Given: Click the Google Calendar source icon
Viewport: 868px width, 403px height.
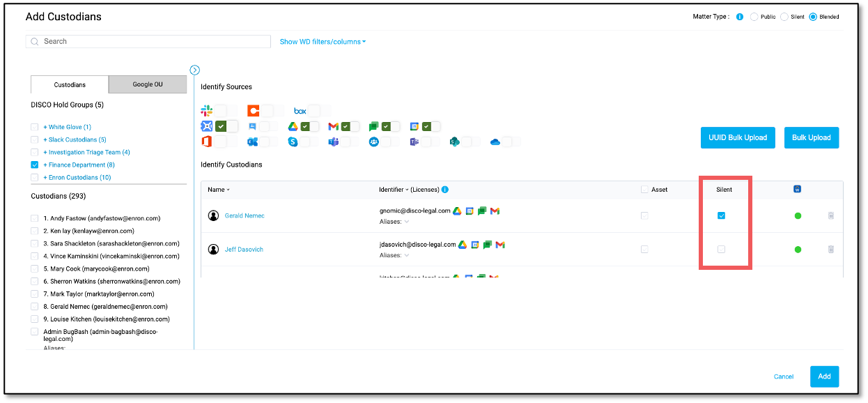Looking at the screenshot, I should [x=414, y=126].
